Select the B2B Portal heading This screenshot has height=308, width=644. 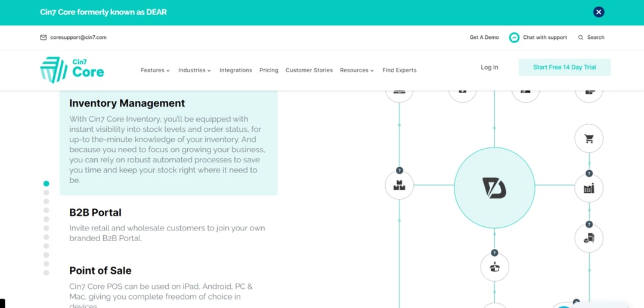click(x=95, y=212)
